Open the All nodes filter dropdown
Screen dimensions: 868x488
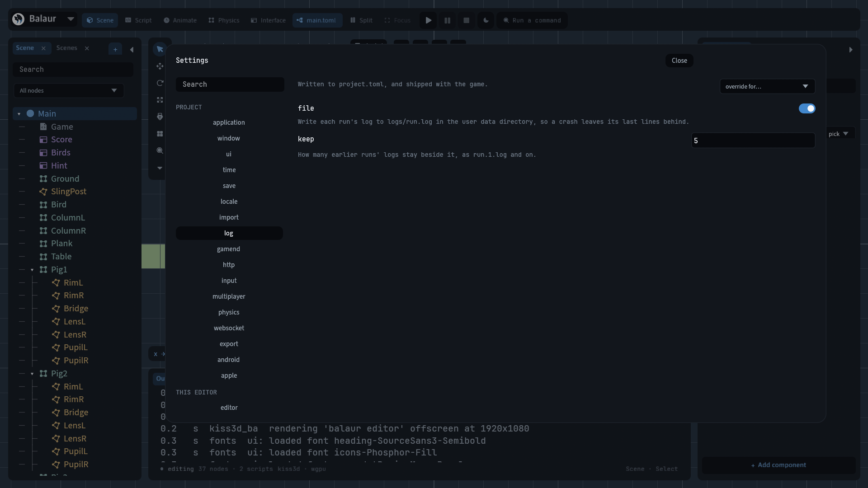pyautogui.click(x=69, y=90)
